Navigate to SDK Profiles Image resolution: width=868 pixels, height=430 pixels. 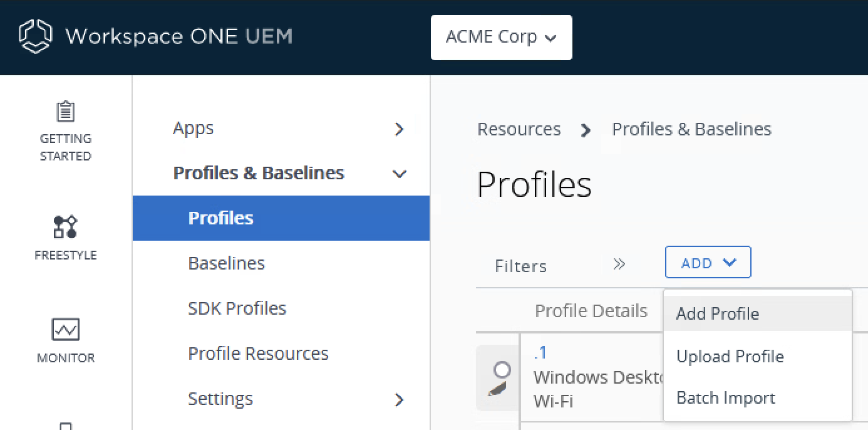click(x=237, y=308)
